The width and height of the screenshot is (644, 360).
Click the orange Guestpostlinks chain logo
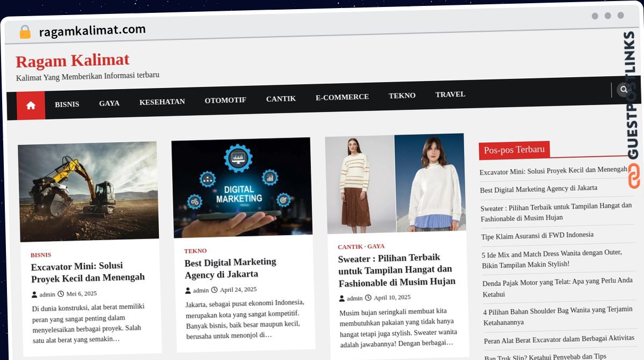[634, 176]
